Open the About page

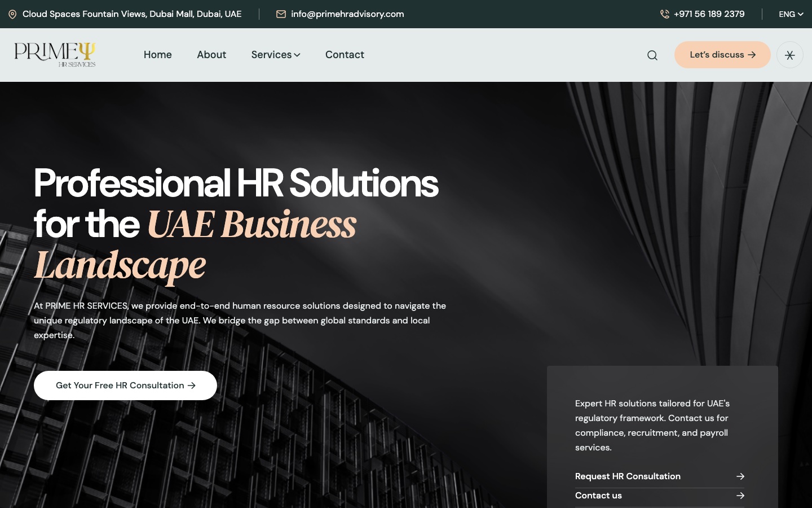click(x=211, y=55)
